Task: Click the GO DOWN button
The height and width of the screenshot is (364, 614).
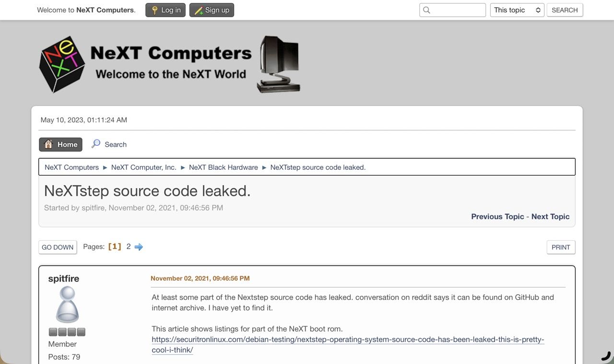Action: [58, 247]
